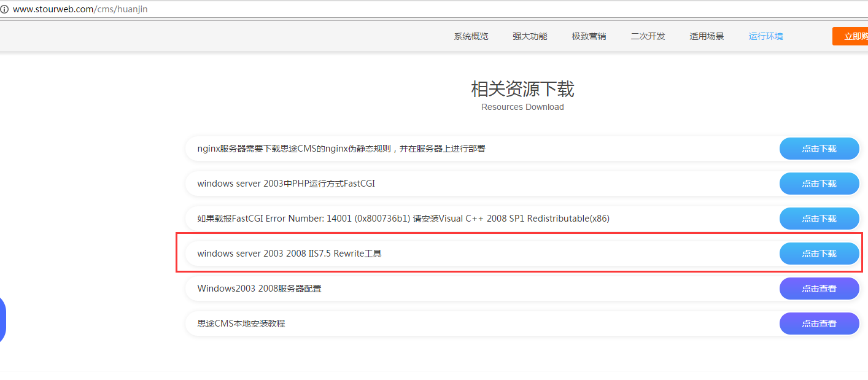View the 思途CMS本地安装教程 via 点击查看

(x=819, y=324)
